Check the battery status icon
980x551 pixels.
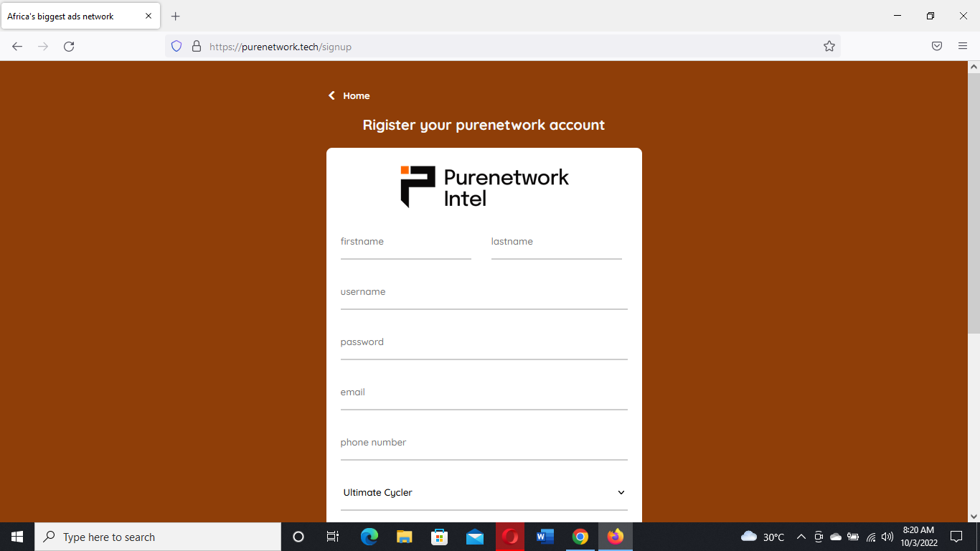pyautogui.click(x=853, y=537)
